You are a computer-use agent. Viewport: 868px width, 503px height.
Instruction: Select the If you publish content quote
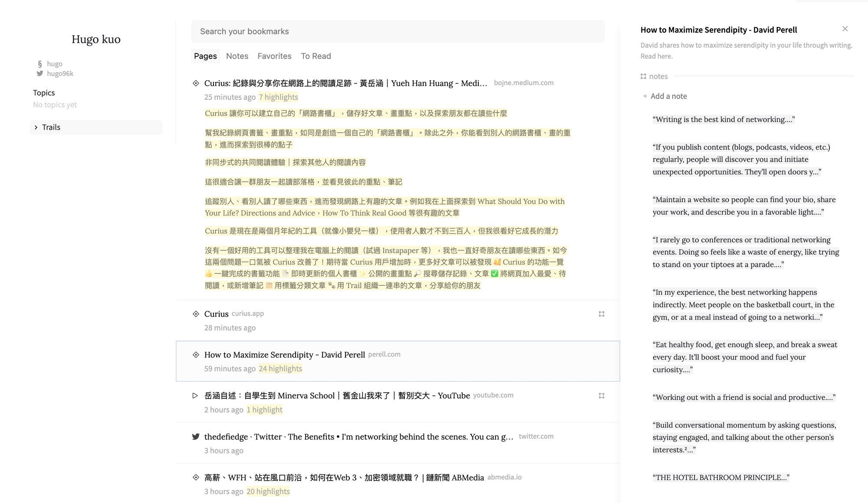741,159
